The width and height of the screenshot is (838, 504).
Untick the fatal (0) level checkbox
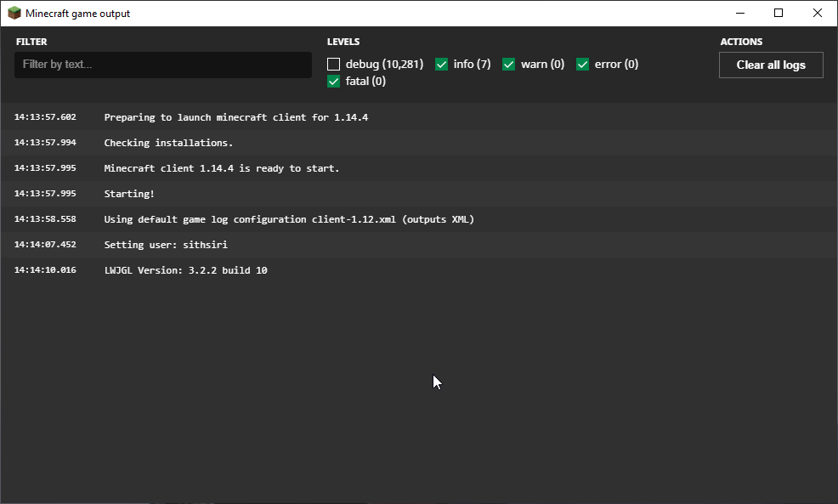334,82
